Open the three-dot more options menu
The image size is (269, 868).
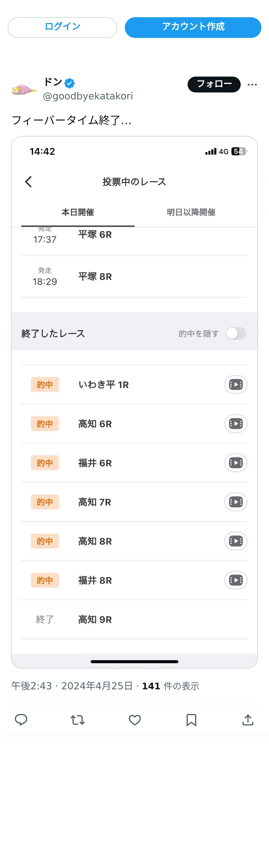(252, 85)
